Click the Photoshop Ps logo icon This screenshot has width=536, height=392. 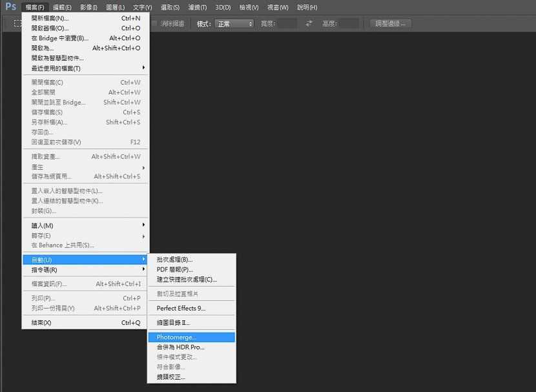coord(10,6)
